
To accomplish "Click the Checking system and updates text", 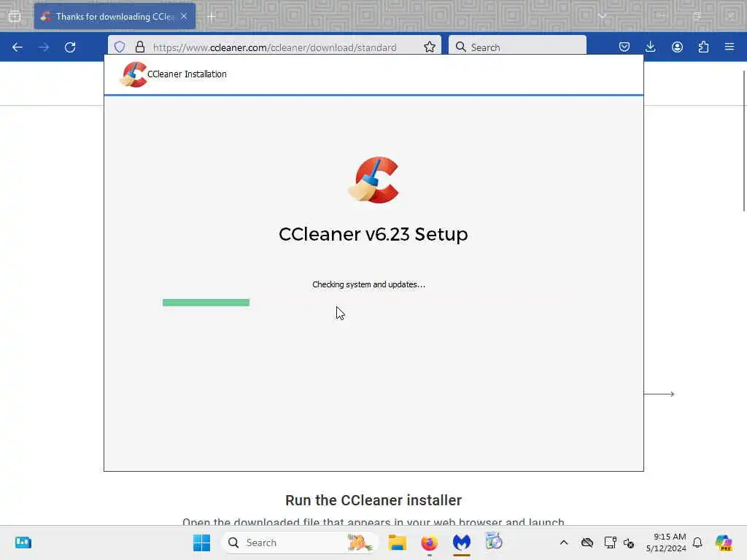I will (368, 284).
